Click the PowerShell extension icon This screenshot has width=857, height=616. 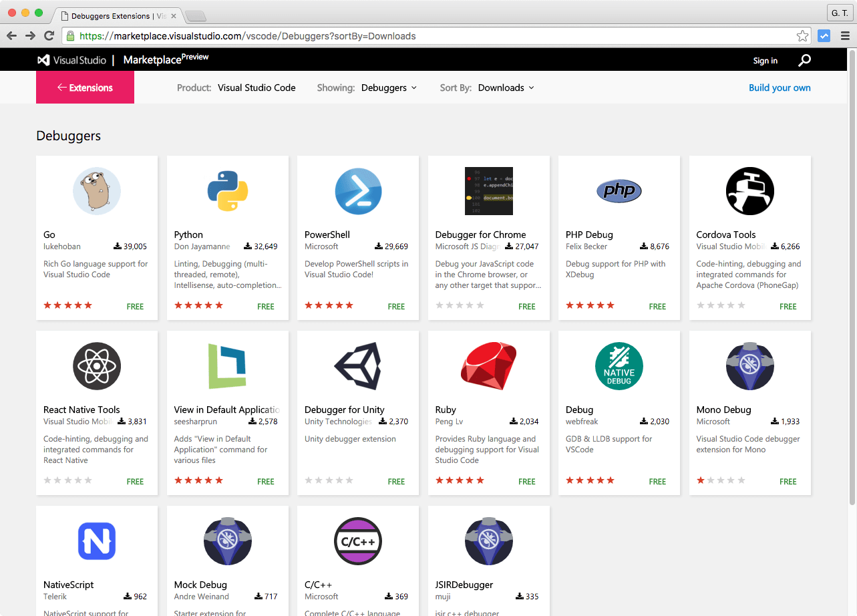click(x=358, y=191)
